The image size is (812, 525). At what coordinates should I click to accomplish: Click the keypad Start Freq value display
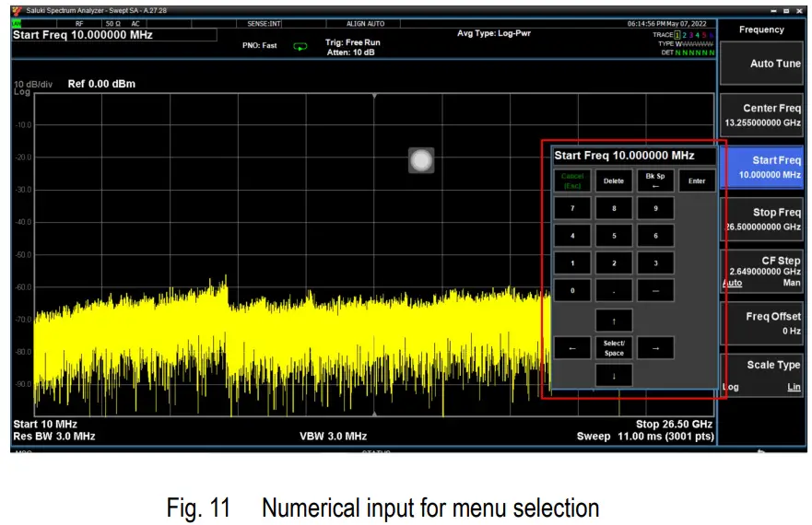[634, 156]
